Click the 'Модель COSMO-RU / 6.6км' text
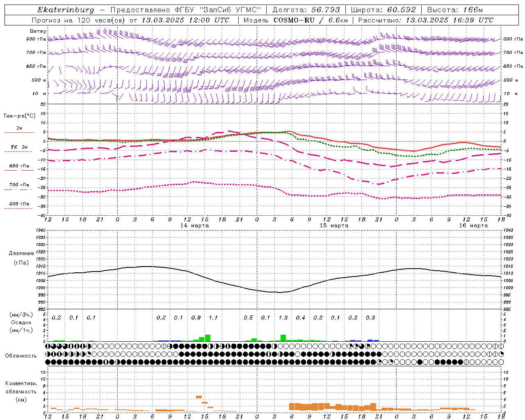 click(x=295, y=20)
